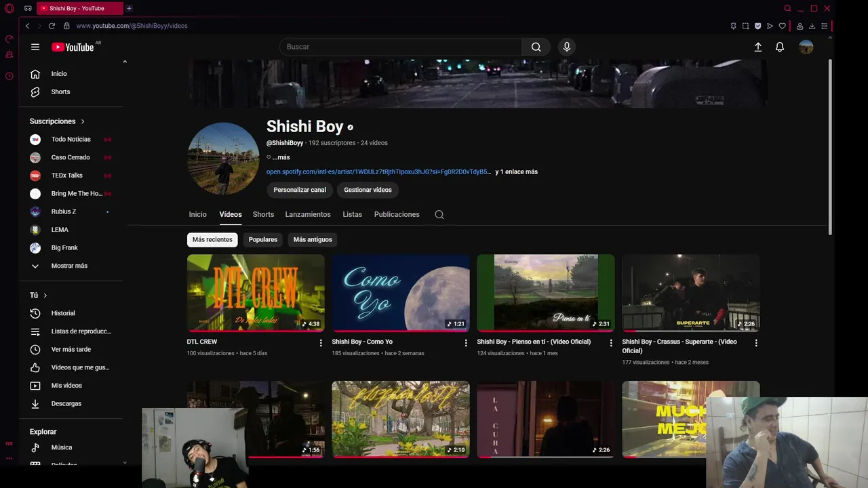Open Shorts in left sidebar
The image size is (868, 488).
coord(71,92)
